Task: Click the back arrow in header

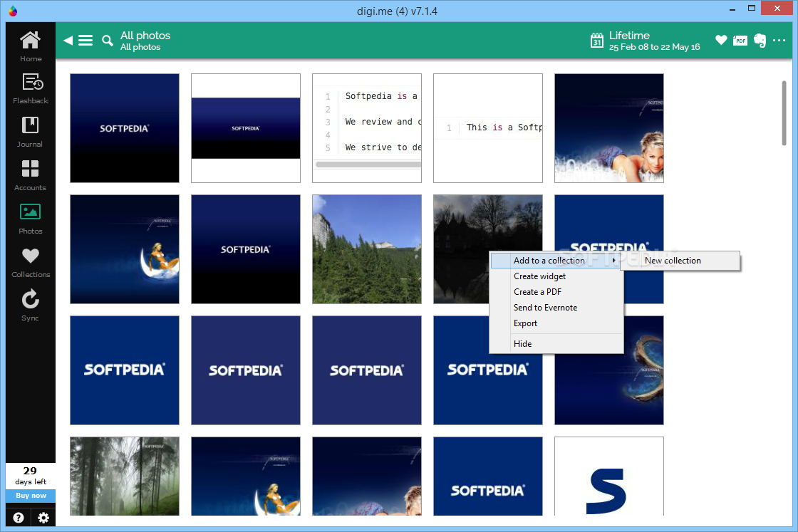Action: pos(68,40)
